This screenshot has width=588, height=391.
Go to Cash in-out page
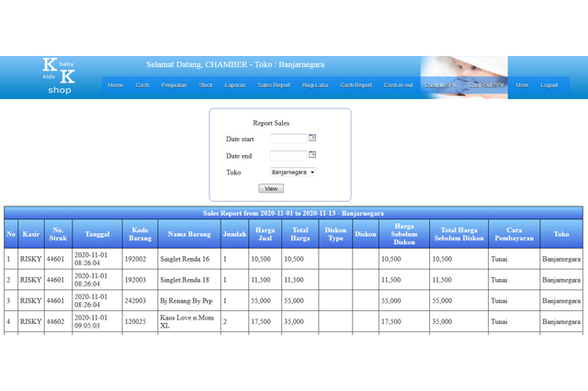point(399,85)
